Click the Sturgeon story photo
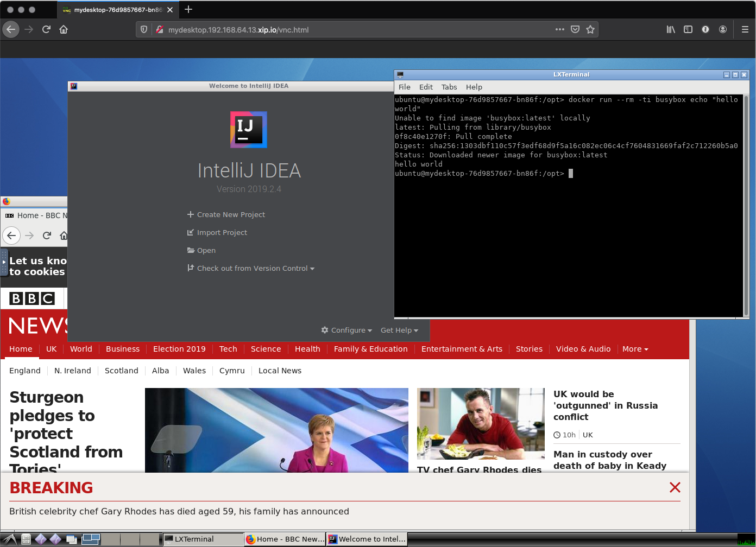The width and height of the screenshot is (756, 547). [276, 430]
